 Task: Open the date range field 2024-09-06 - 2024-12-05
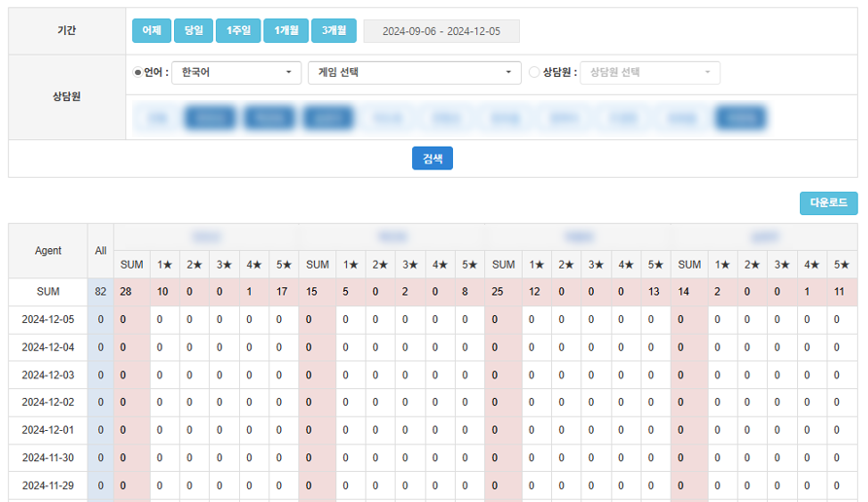point(441,31)
